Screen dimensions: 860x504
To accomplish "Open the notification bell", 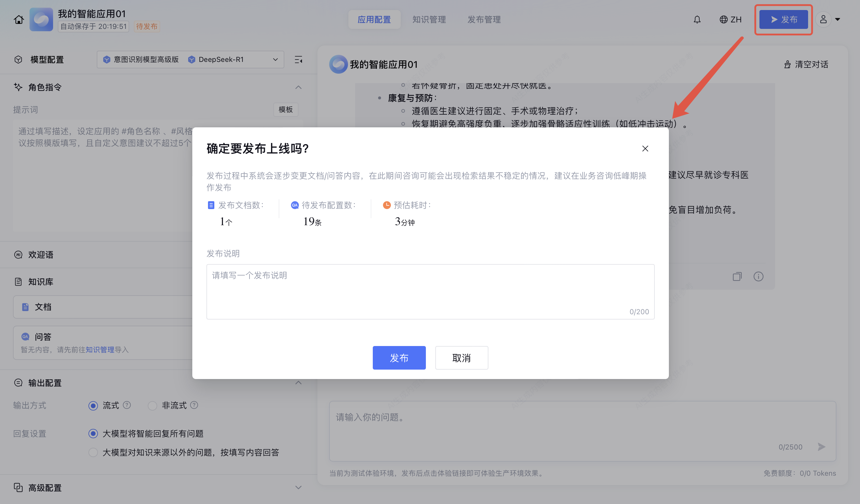I will click(697, 19).
